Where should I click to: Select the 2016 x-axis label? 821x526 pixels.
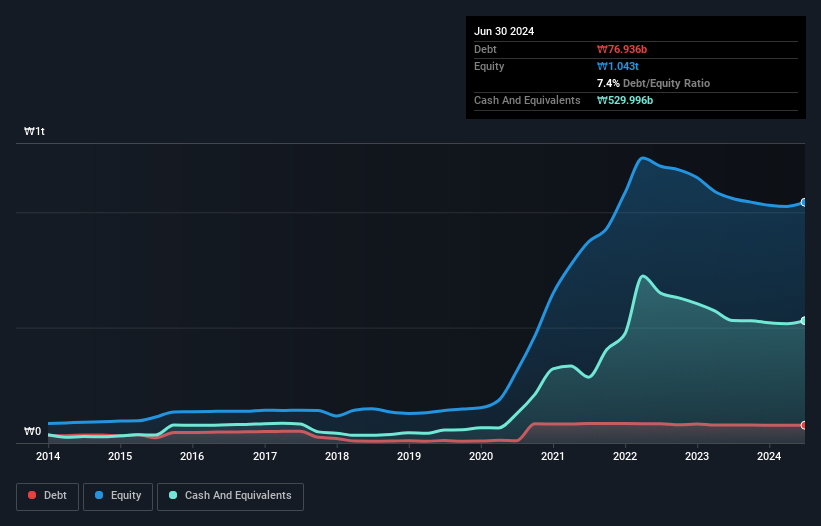[x=192, y=456]
